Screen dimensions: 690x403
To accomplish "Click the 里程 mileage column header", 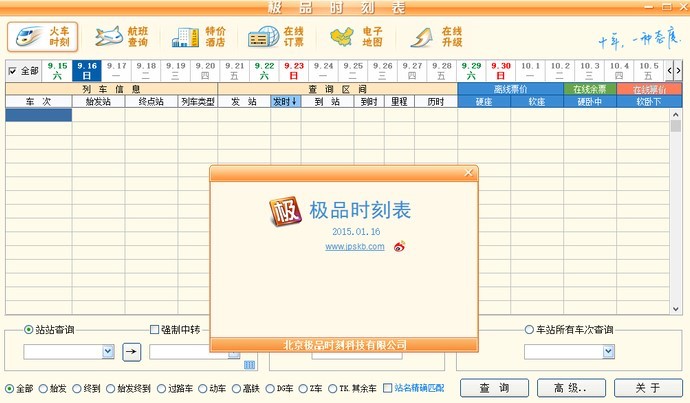I will 399,102.
